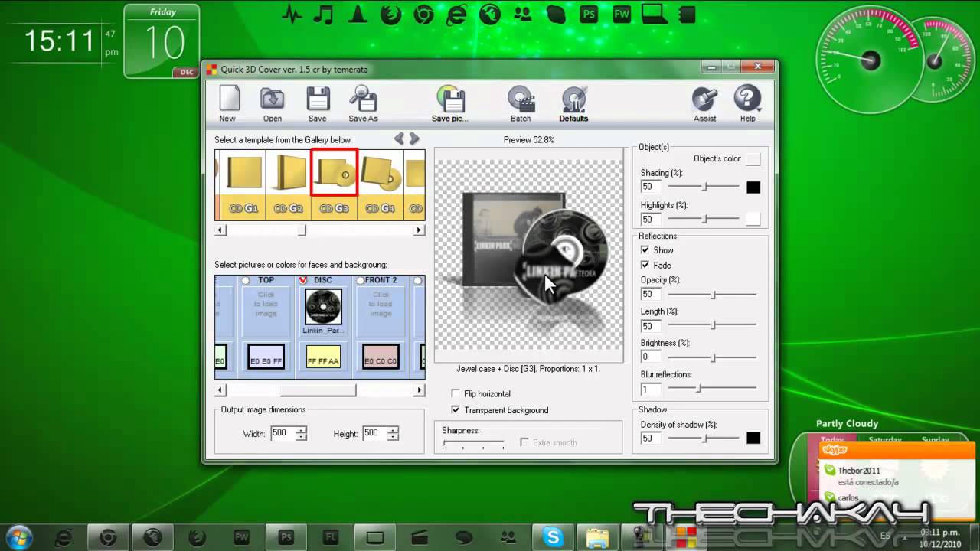The width and height of the screenshot is (980, 551).
Task: Toggle Fade reflections checkbox
Action: [x=645, y=265]
